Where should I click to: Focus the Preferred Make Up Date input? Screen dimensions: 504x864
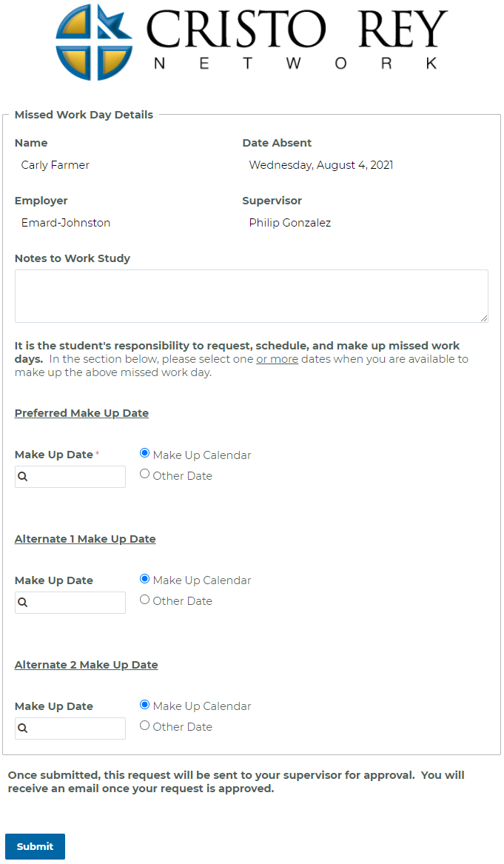coord(70,477)
